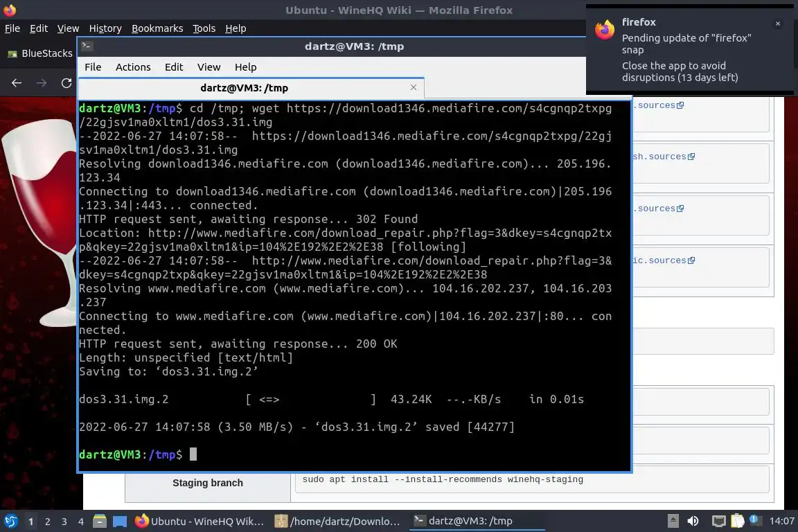Open Firefox History menu
The image size is (798, 532).
105,28
